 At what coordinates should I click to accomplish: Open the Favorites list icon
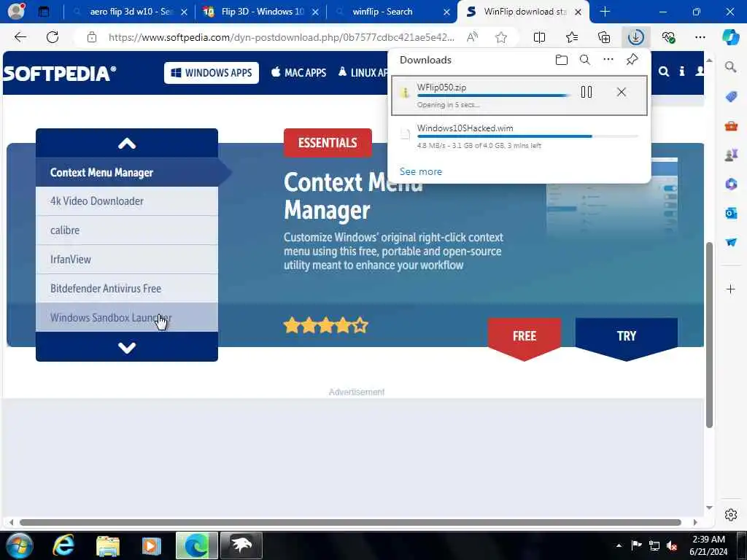[572, 37]
